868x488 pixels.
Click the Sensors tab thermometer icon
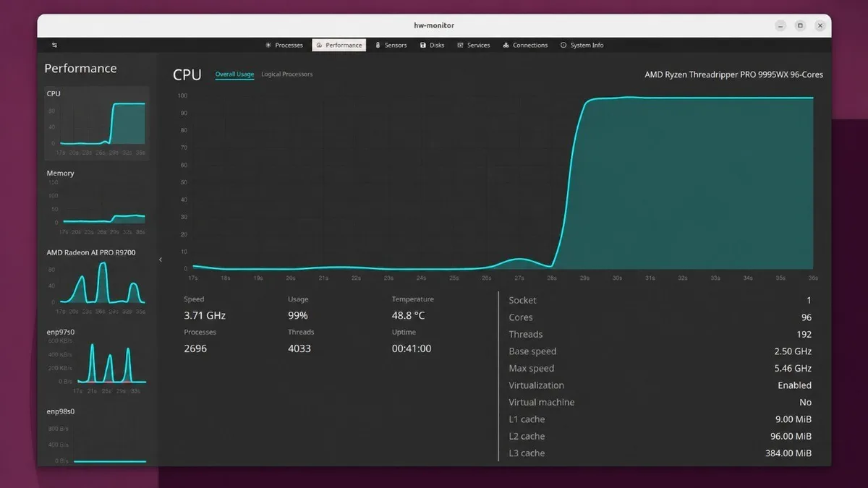pyautogui.click(x=378, y=45)
